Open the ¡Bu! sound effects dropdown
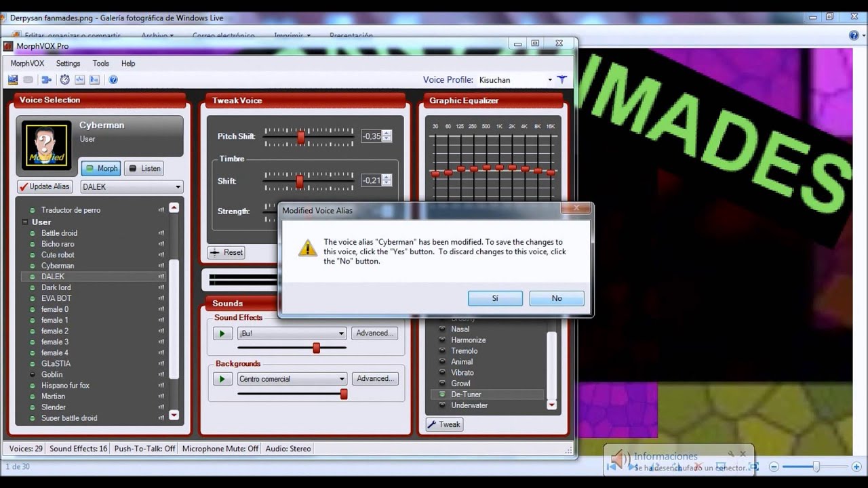This screenshot has height=488, width=868. pyautogui.click(x=342, y=333)
